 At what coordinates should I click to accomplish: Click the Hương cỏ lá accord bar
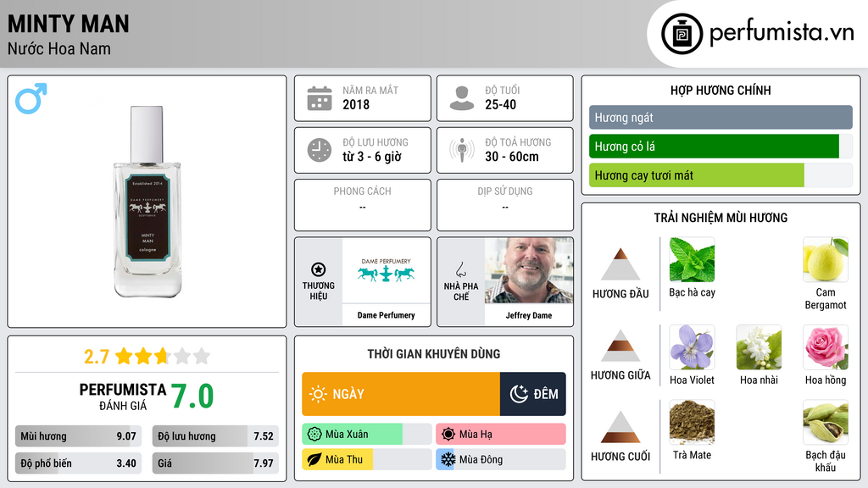[721, 147]
